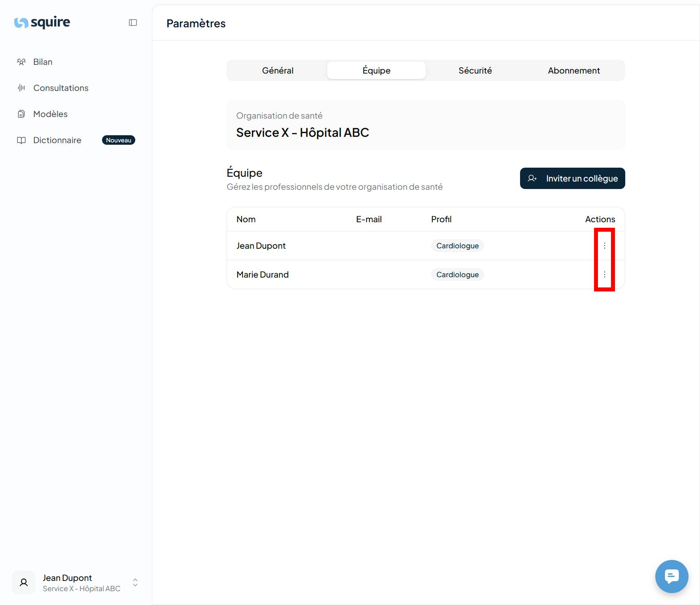Switch to the Général tab

click(278, 70)
